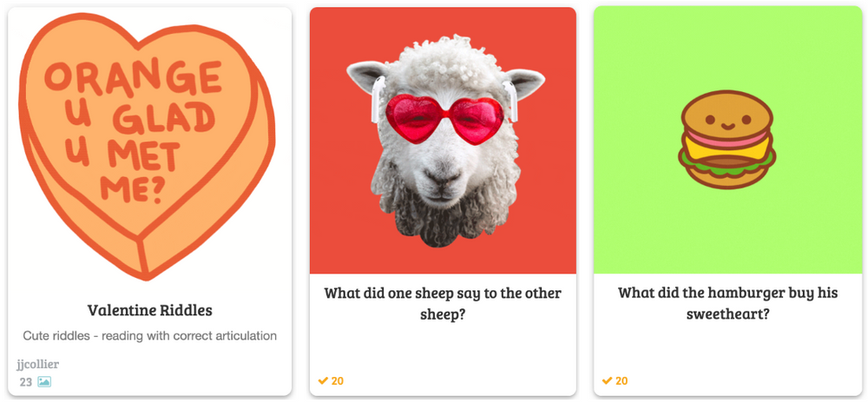Click the 20 score on hamburger card
This screenshot has width=868, height=403.
point(621,381)
